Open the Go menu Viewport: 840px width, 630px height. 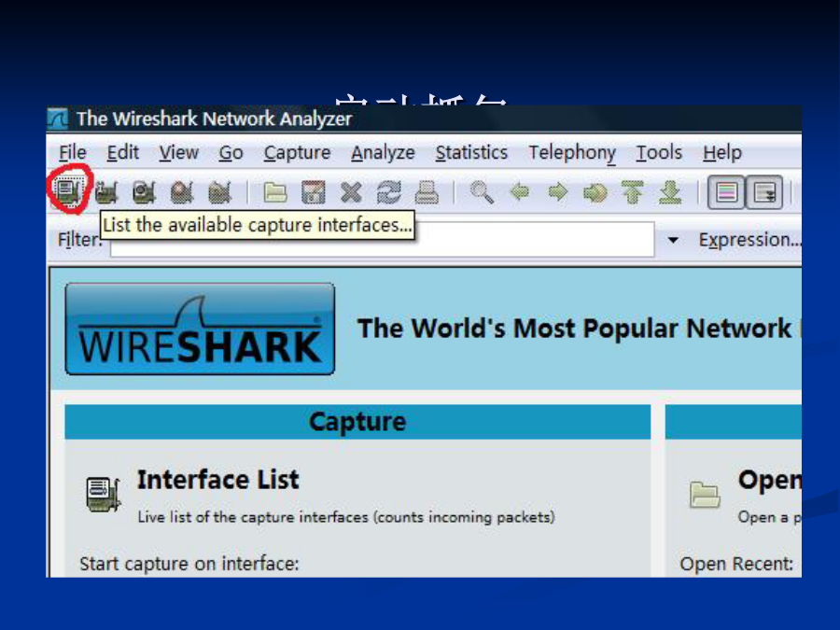[x=231, y=153]
